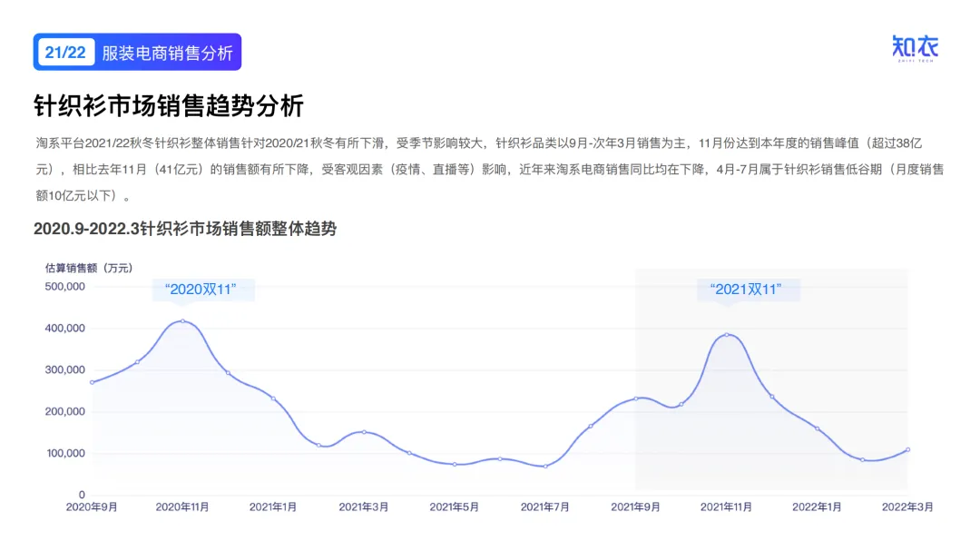The image size is (980, 551).
Task: Click the y-axis title 估算销售额（万元）
Action: click(x=89, y=269)
